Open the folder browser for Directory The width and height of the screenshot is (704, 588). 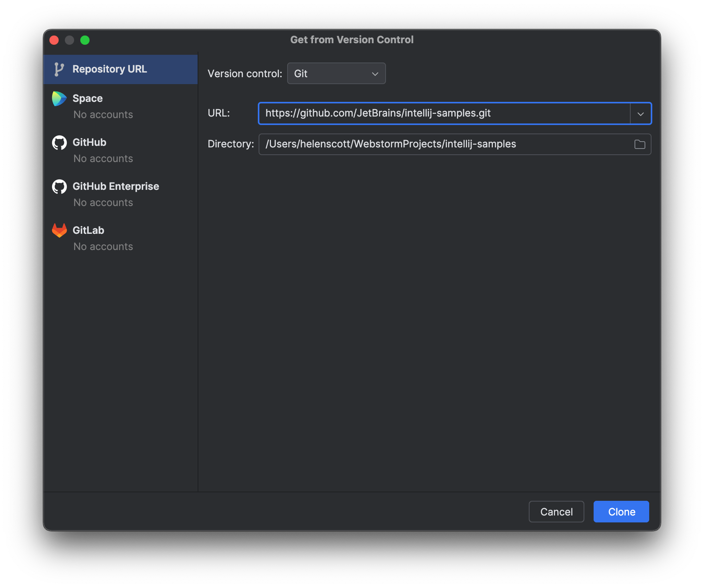(639, 144)
